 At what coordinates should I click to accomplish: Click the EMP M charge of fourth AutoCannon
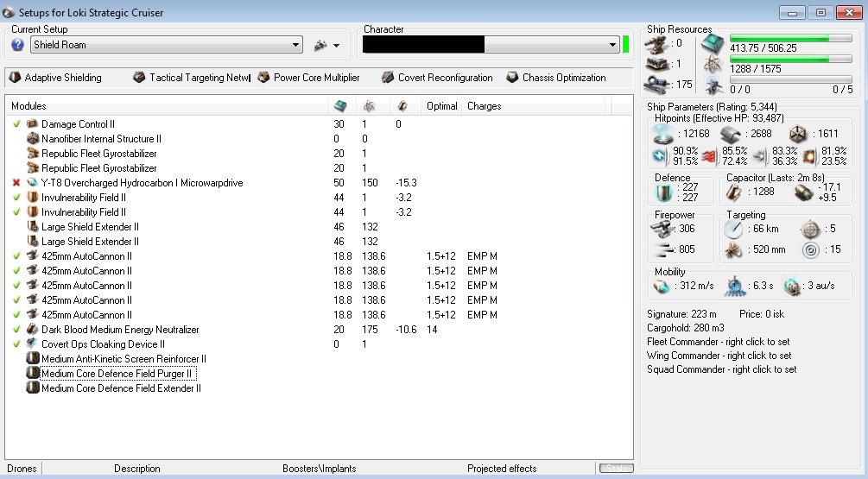coord(482,300)
